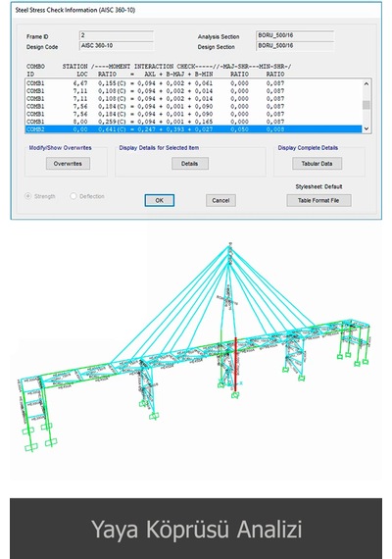Click the list scrollbar thumb

(366, 105)
